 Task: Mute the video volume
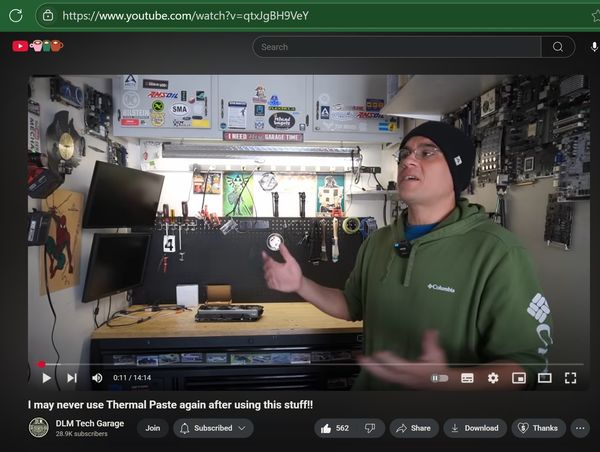coord(97,378)
